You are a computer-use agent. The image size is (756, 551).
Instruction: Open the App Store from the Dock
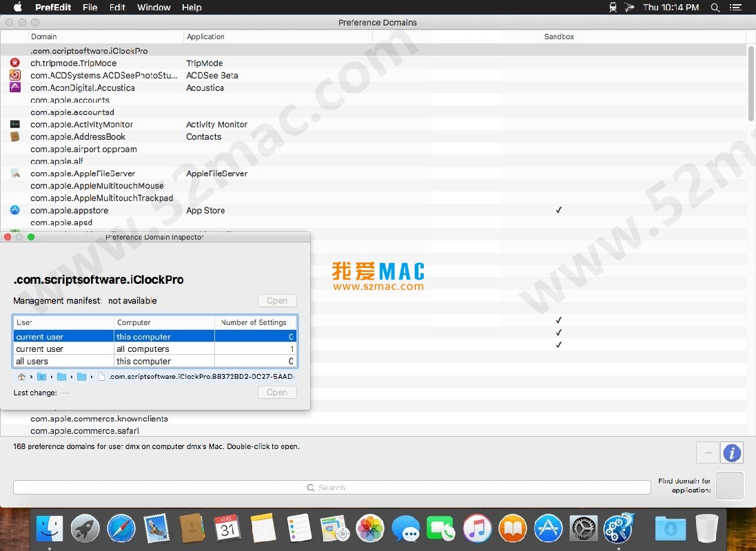(548, 529)
